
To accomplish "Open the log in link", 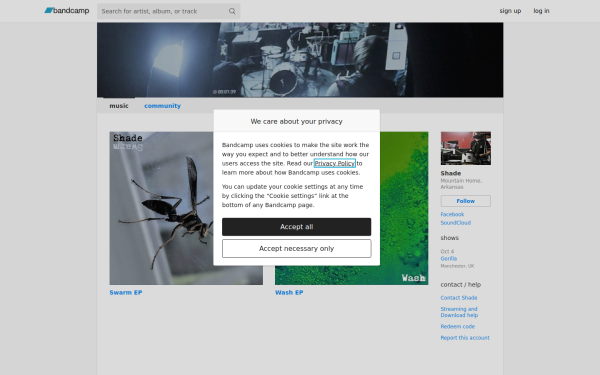I will [x=541, y=11].
